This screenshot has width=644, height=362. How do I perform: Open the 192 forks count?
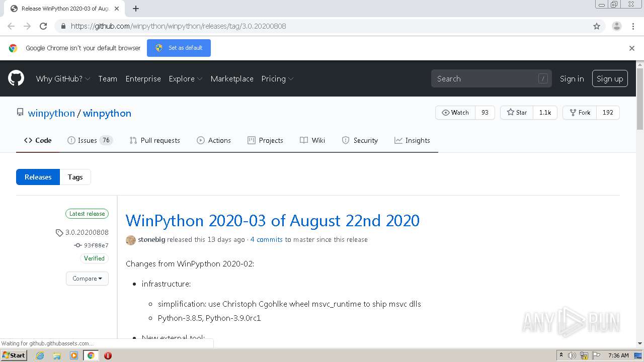[608, 113]
